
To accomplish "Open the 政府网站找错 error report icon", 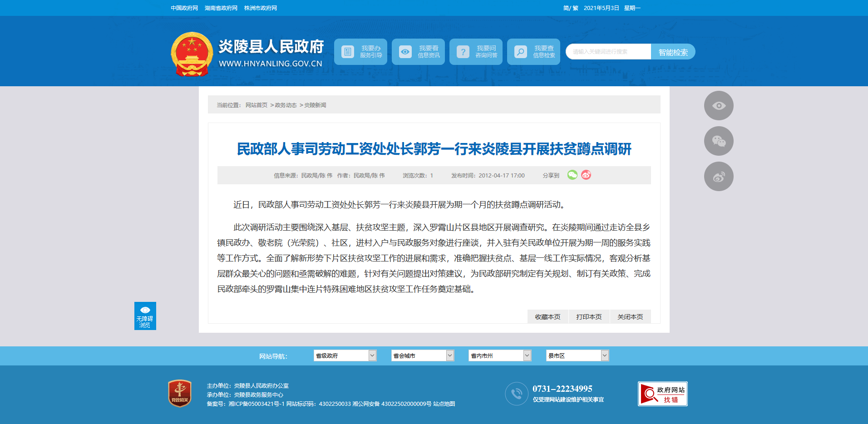I will tap(662, 394).
